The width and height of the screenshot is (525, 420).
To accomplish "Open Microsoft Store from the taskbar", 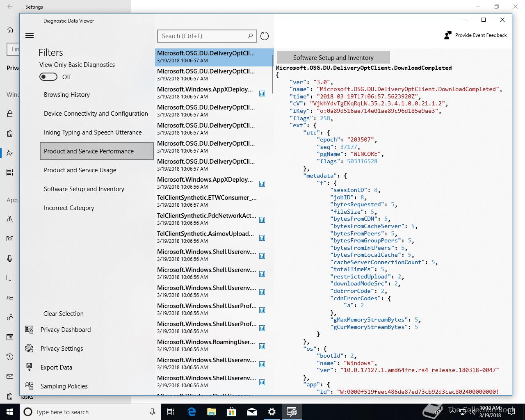I will (x=232, y=412).
